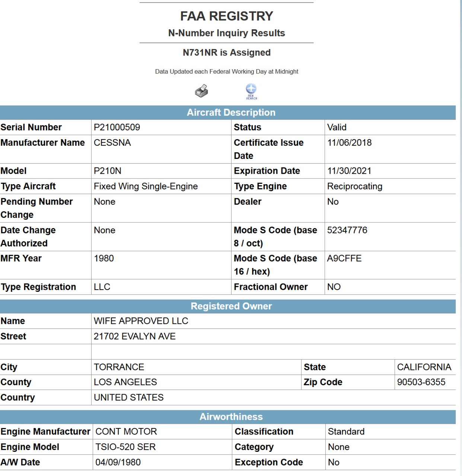Select MFR Year value 1980
The width and height of the screenshot is (462, 476).
click(104, 258)
